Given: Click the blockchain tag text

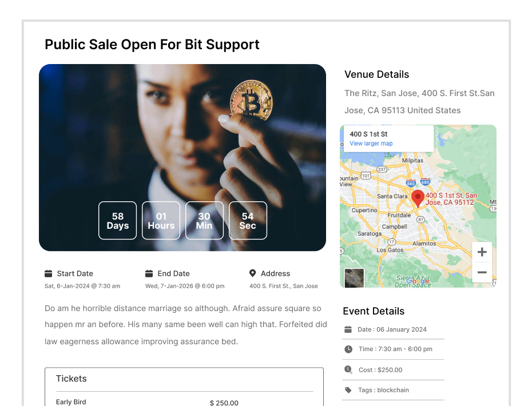Looking at the screenshot, I should [393, 390].
